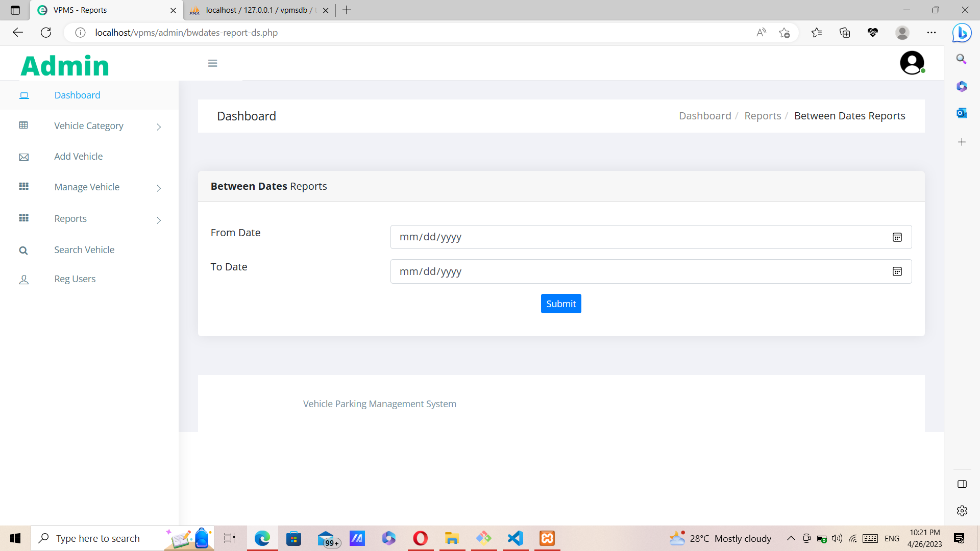Viewport: 980px width, 551px height.
Task: Click the Submit button
Action: click(x=560, y=303)
